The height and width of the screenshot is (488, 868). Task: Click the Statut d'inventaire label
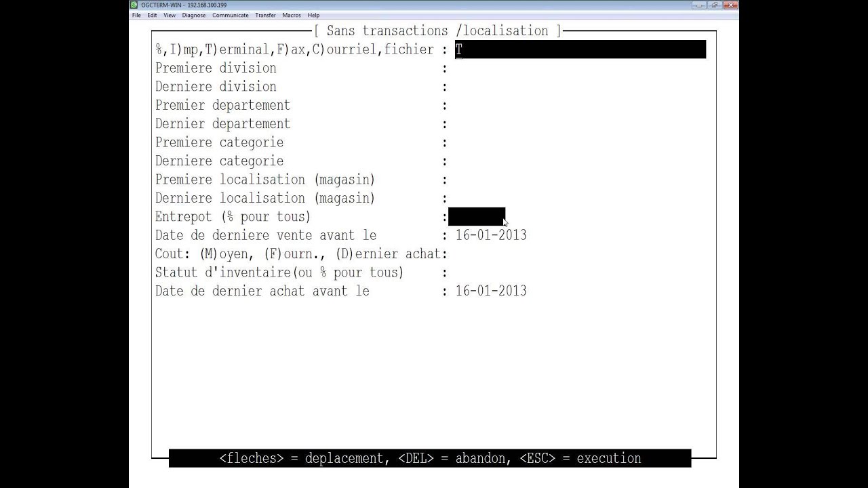[279, 272]
